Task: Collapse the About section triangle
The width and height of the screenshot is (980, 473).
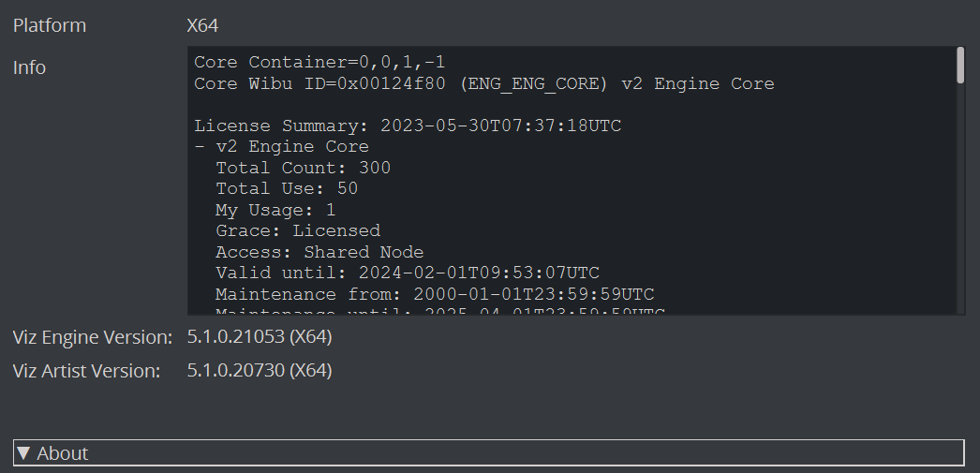Action: point(24,453)
